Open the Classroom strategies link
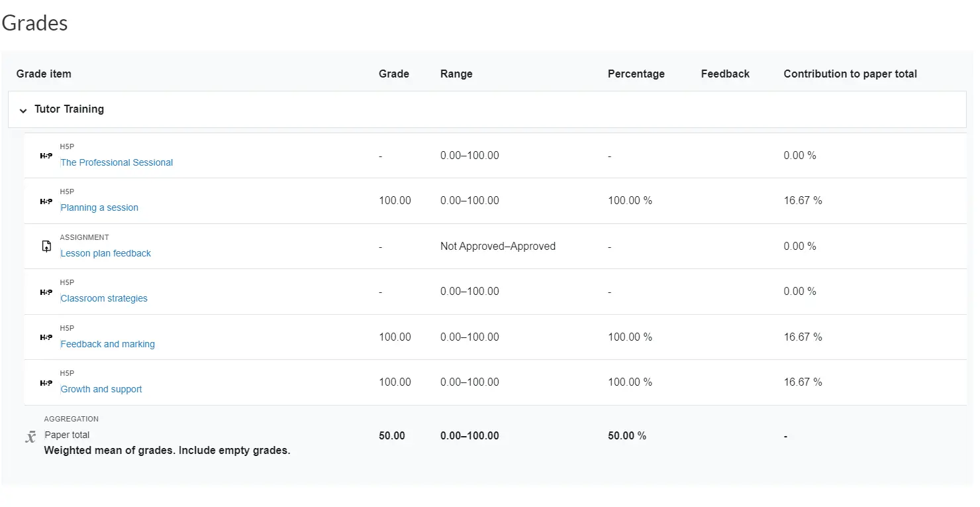The height and width of the screenshot is (507, 980). pyautogui.click(x=104, y=298)
